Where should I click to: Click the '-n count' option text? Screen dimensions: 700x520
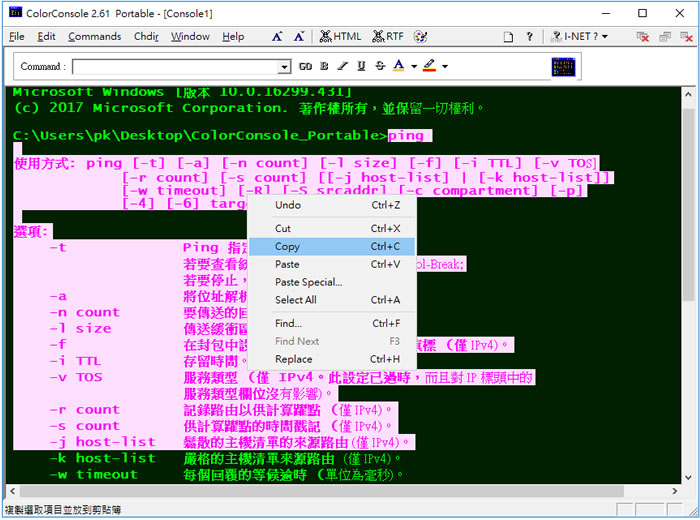85,312
